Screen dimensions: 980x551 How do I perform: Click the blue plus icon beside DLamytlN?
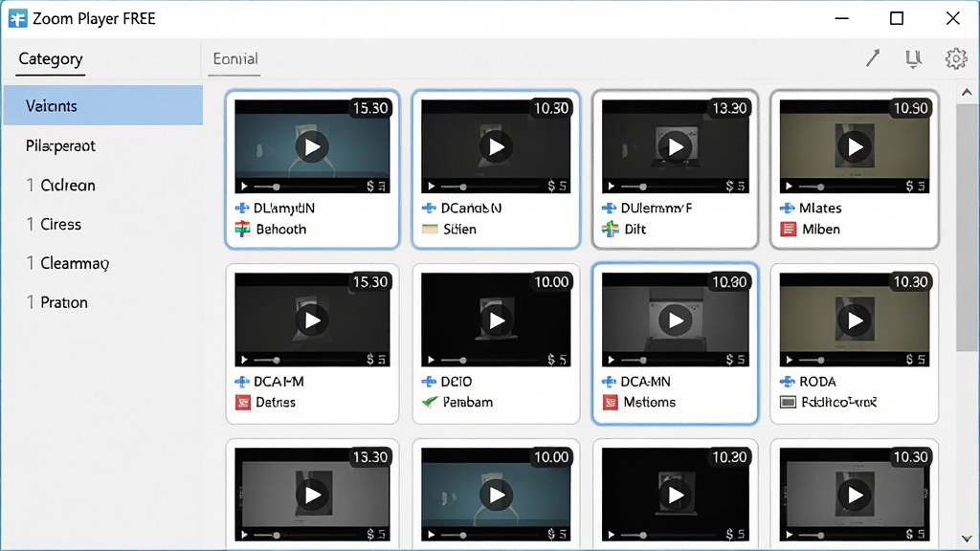point(242,208)
